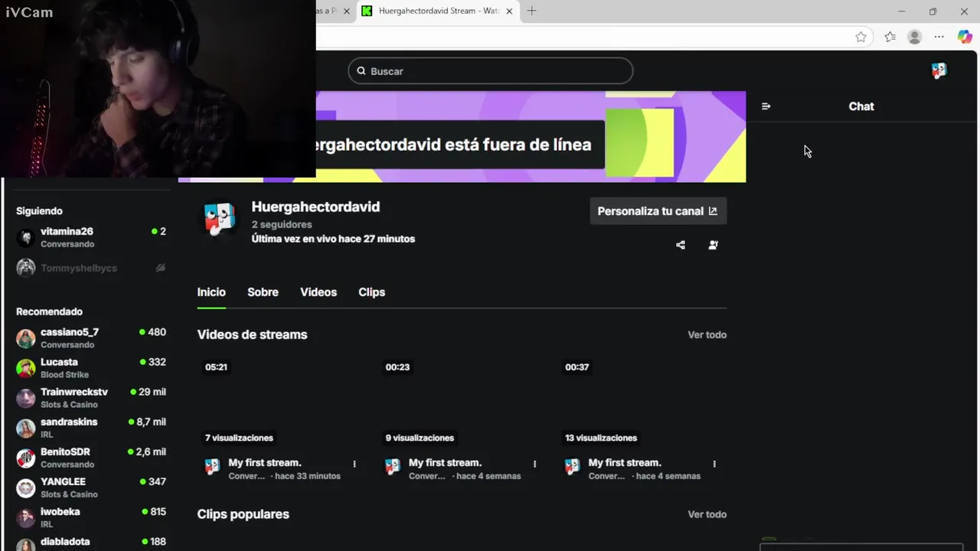Open a new browser tab
This screenshot has height=551, width=980.
(x=531, y=11)
